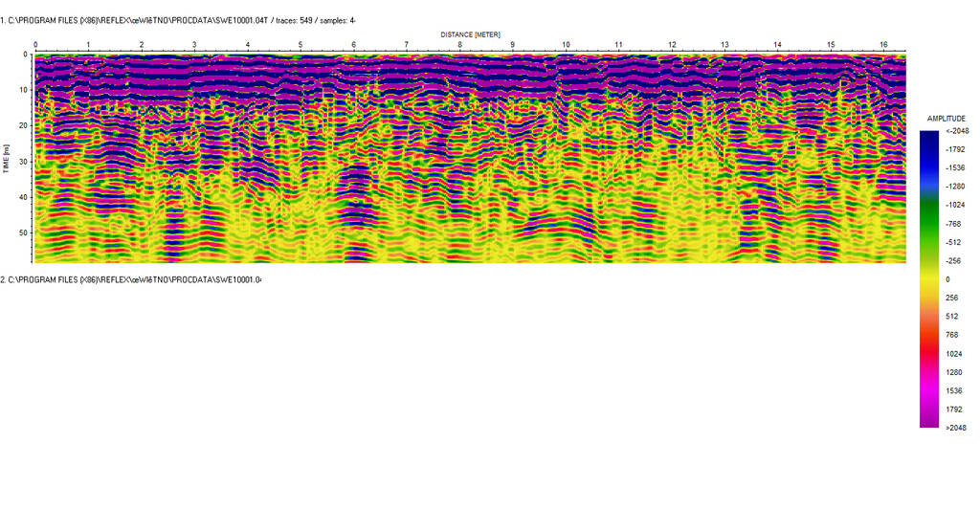Click the AMPLITUDE legend heading
The height and width of the screenshot is (531, 980).
947,118
